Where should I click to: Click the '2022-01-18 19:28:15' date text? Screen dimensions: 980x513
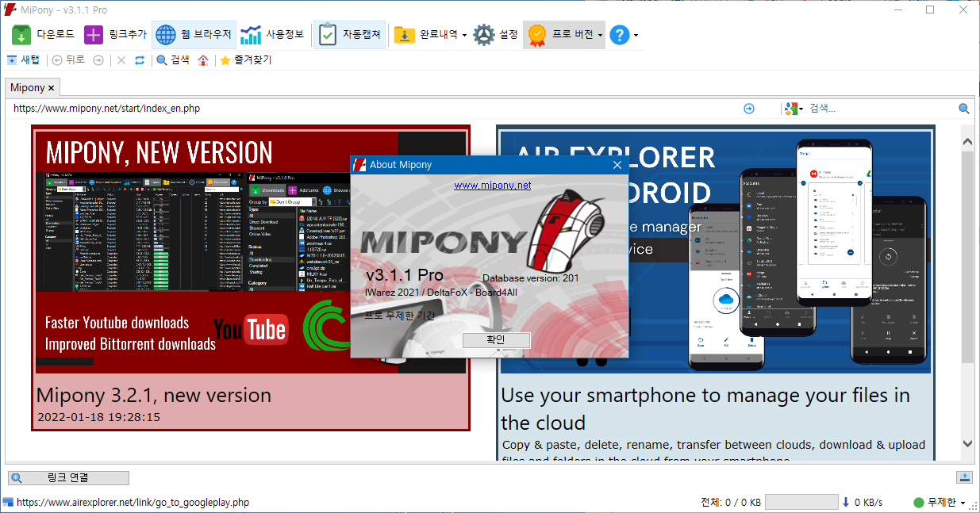pos(98,416)
